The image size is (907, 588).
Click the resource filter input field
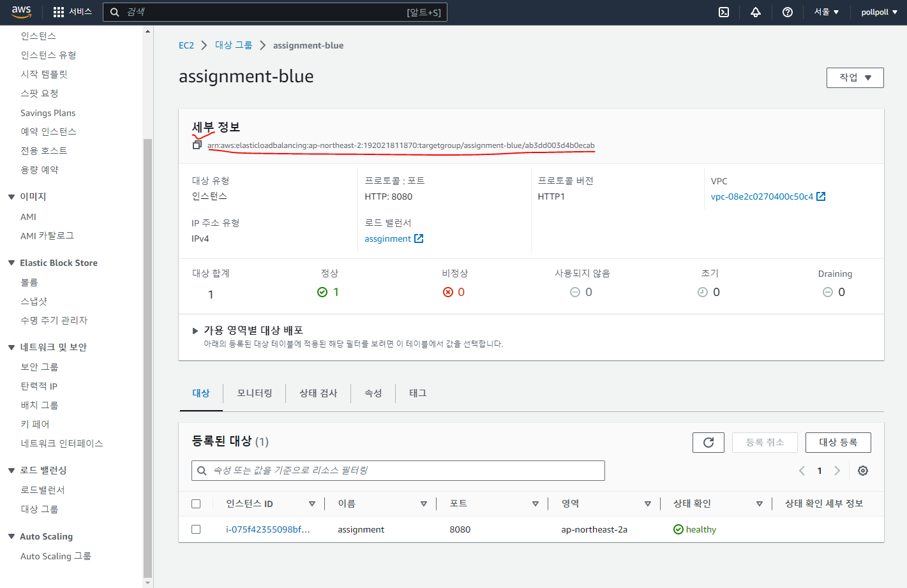coord(398,471)
